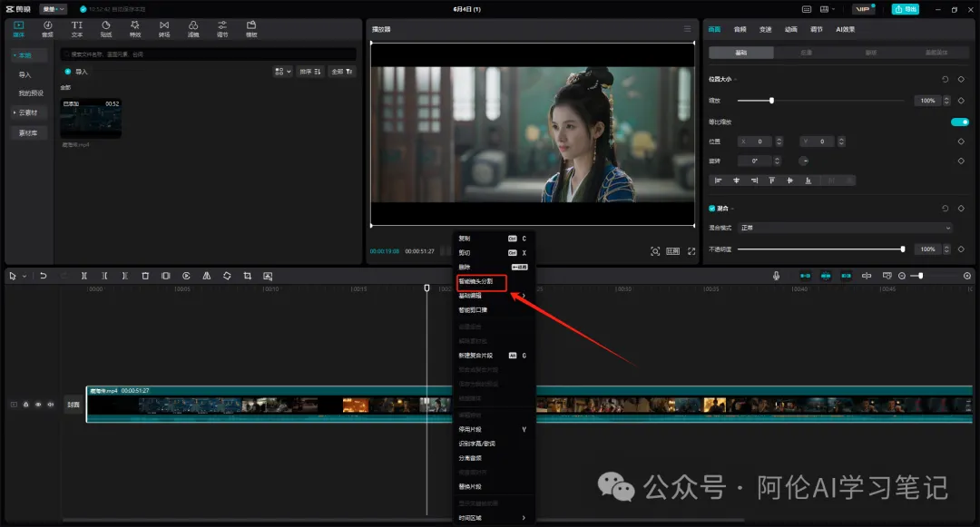The image size is (980, 527).
Task: Open the 菜单 menu dropdown in title bar
Action: coord(53,9)
